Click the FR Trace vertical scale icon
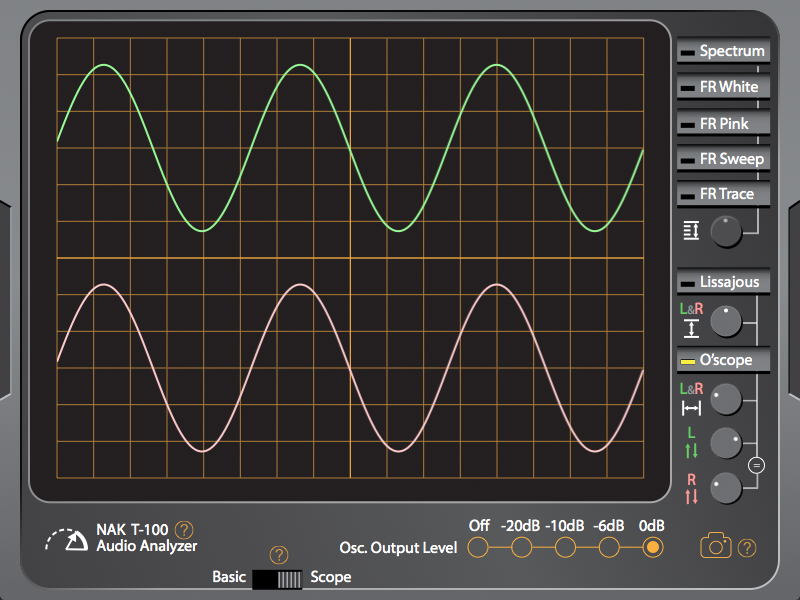800x600 pixels. pos(691,230)
